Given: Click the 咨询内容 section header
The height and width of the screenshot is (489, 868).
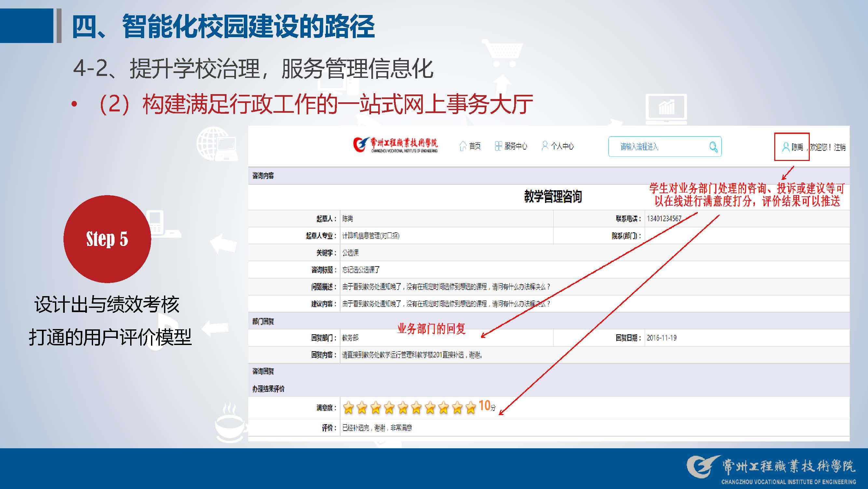Looking at the screenshot, I should pyautogui.click(x=263, y=176).
